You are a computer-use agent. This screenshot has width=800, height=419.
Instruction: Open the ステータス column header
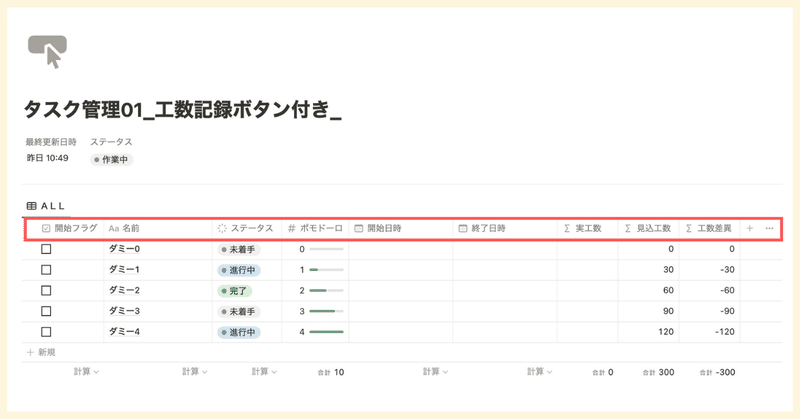[245, 229]
